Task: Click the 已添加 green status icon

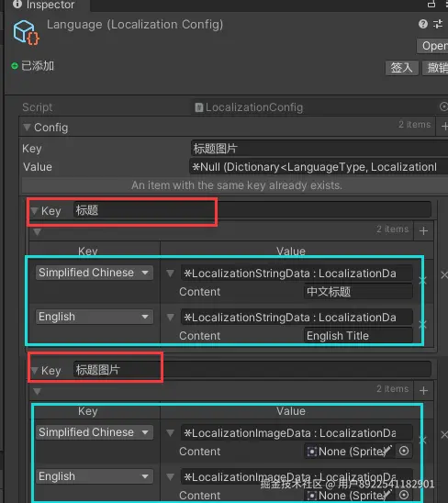Action: 15,66
